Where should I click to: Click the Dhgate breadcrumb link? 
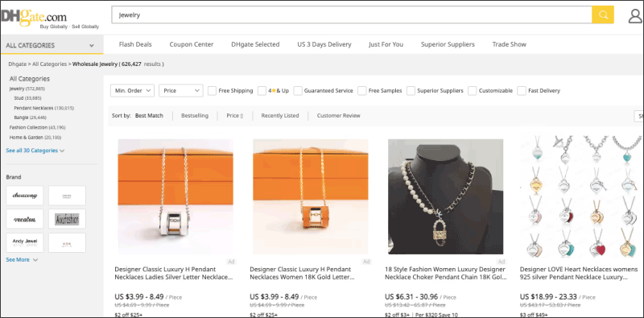[x=17, y=64]
